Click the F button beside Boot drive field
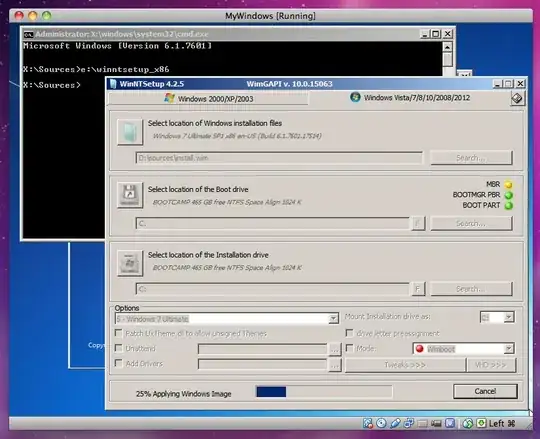 418,223
